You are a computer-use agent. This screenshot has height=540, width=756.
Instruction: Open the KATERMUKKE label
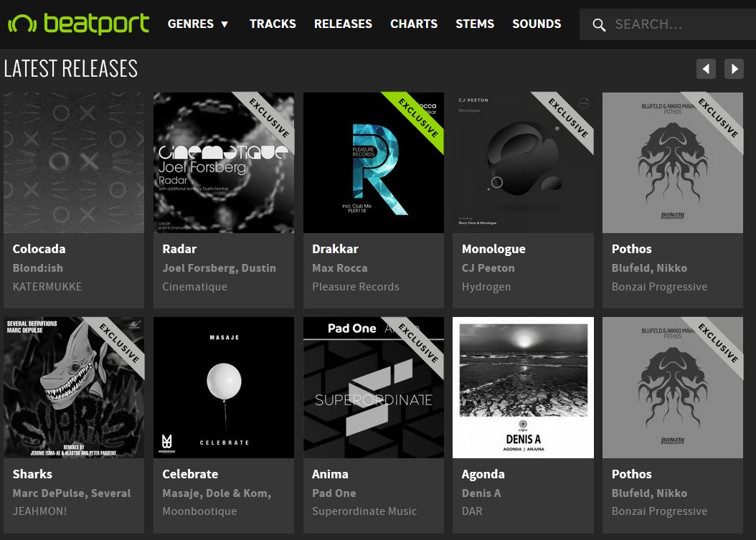click(47, 287)
